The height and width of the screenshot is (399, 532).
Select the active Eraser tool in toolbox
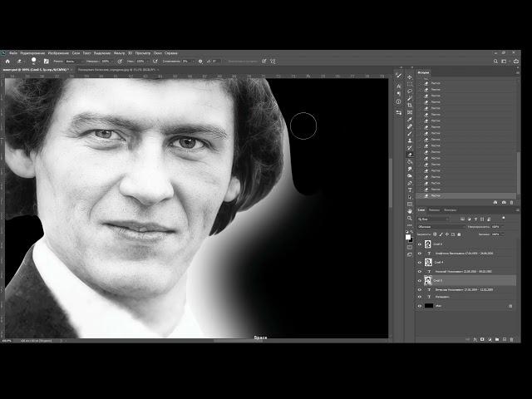[410, 155]
